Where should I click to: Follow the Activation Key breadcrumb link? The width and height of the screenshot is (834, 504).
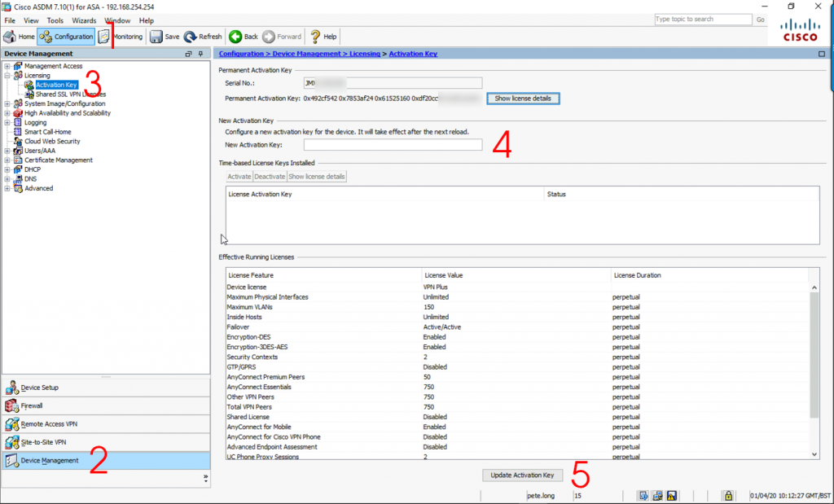click(413, 54)
